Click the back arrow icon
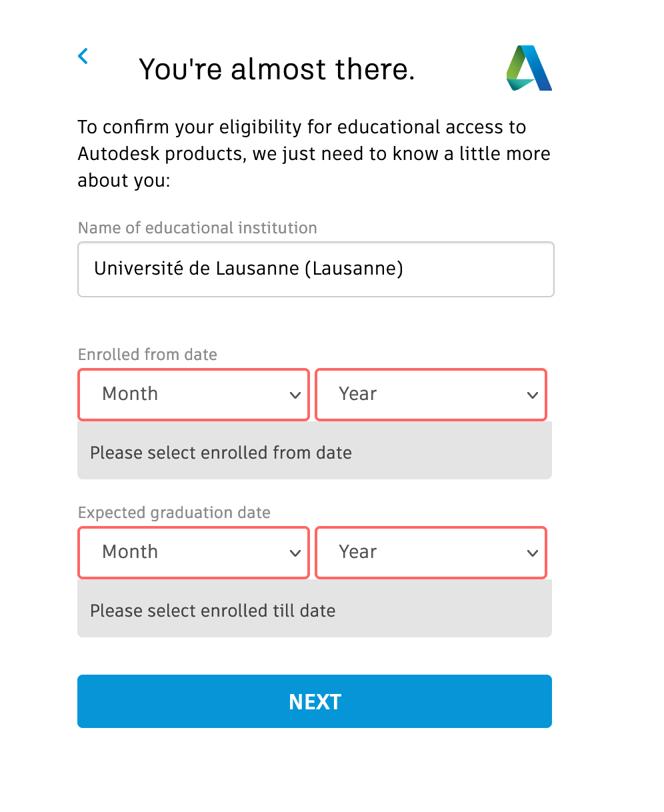 (83, 56)
